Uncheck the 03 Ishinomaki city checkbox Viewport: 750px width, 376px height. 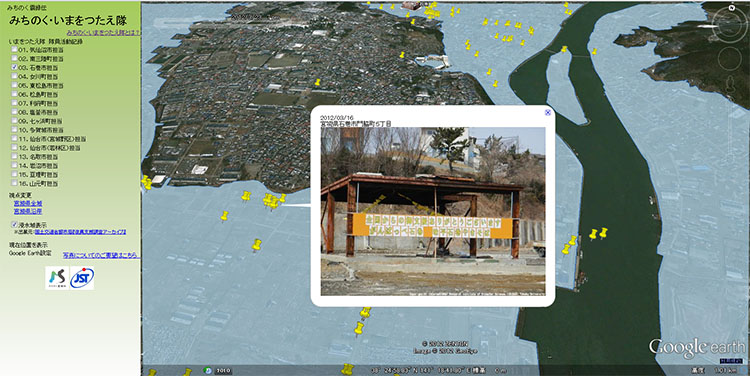[x=15, y=67]
